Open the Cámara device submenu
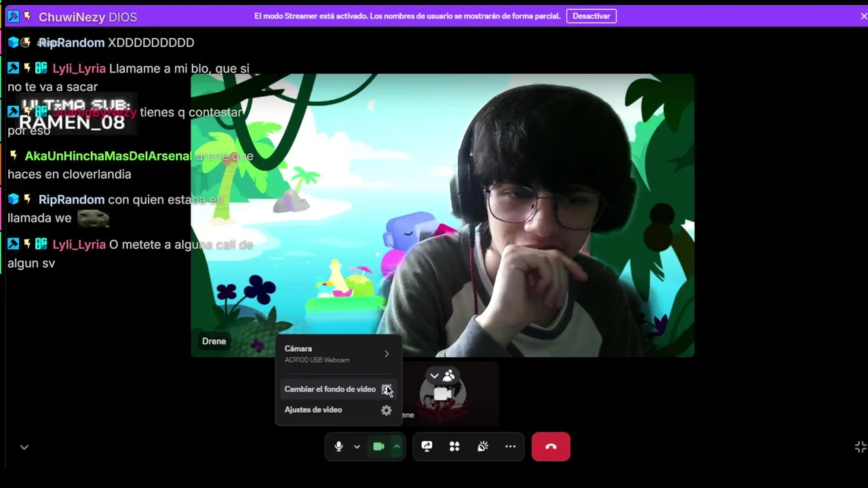This screenshot has width=868, height=488. pos(337,354)
